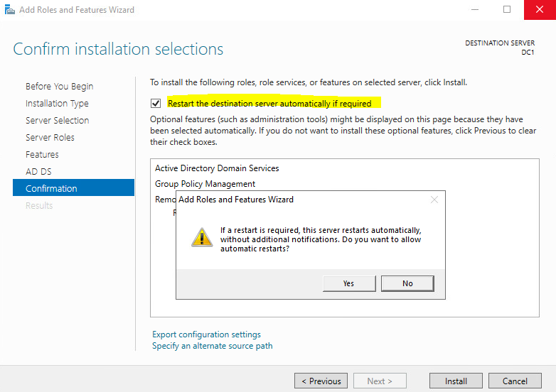
Task: Click the yellow warning icon in the dialog
Action: [202, 237]
